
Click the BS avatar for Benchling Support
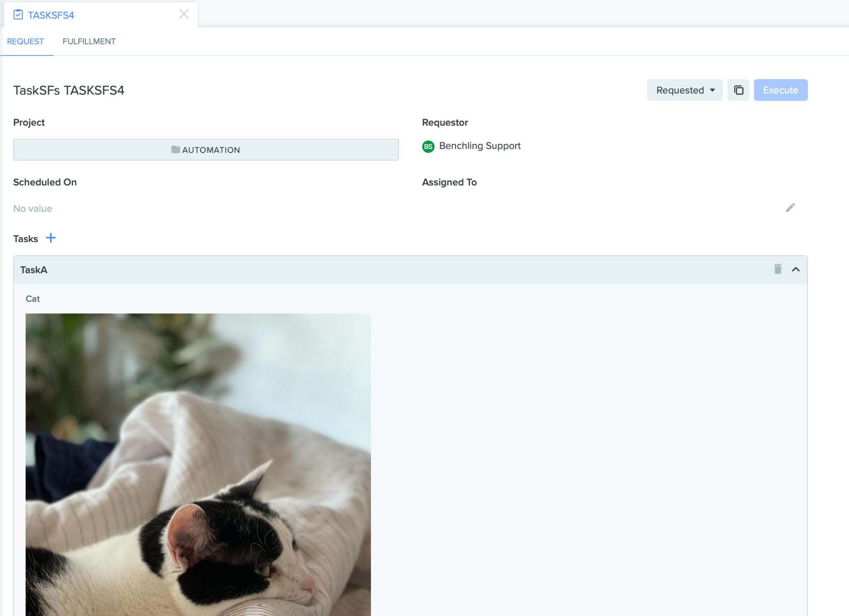[x=428, y=146]
